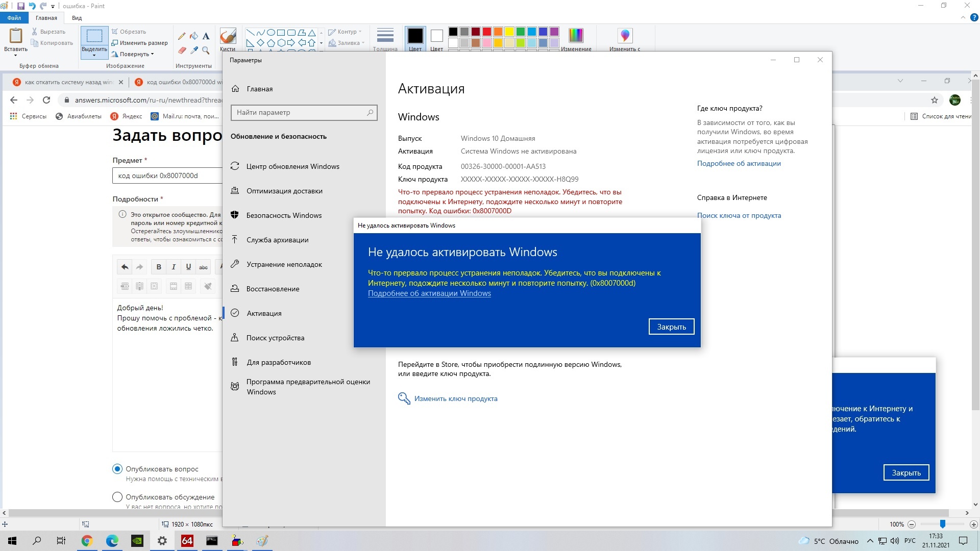Select the Text tool in Paint

206,36
